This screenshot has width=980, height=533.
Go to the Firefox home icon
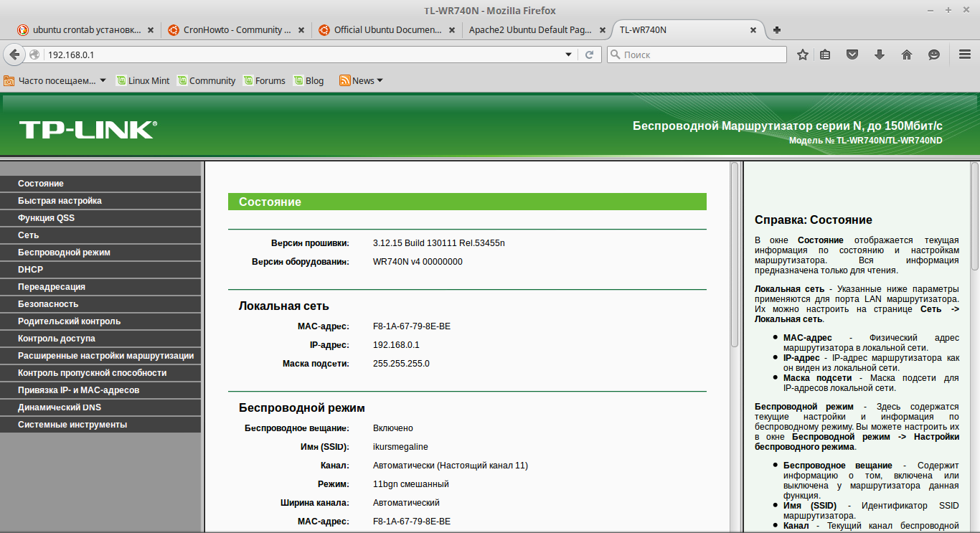907,55
